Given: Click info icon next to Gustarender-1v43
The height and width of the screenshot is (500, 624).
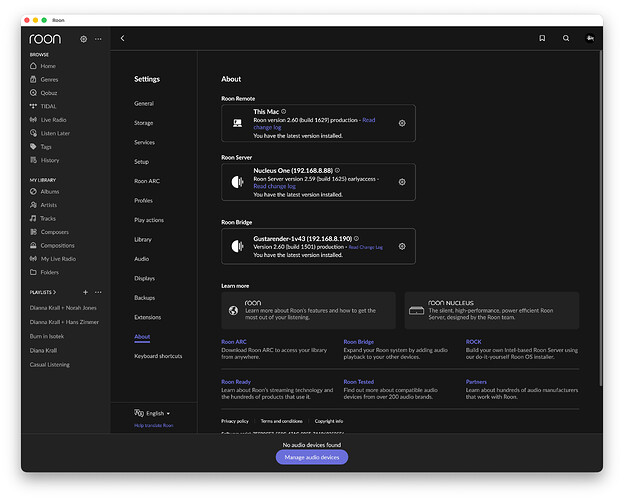Looking at the screenshot, I should pyautogui.click(x=356, y=238).
